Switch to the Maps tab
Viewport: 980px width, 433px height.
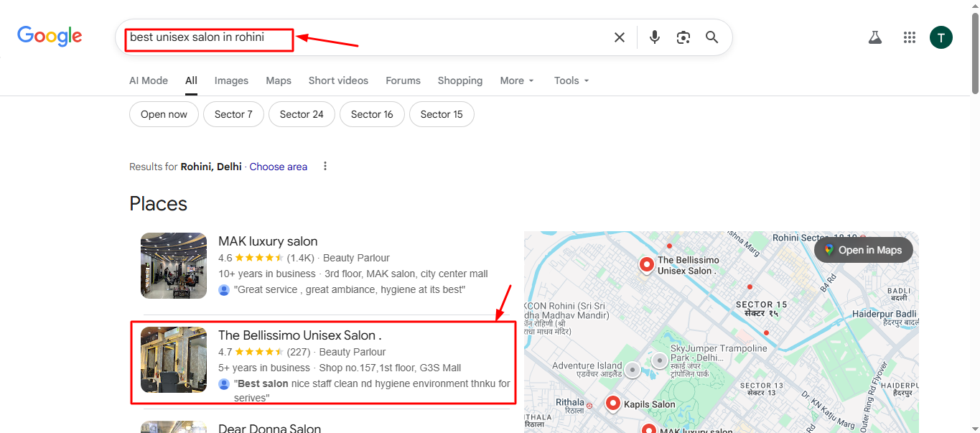(279, 80)
